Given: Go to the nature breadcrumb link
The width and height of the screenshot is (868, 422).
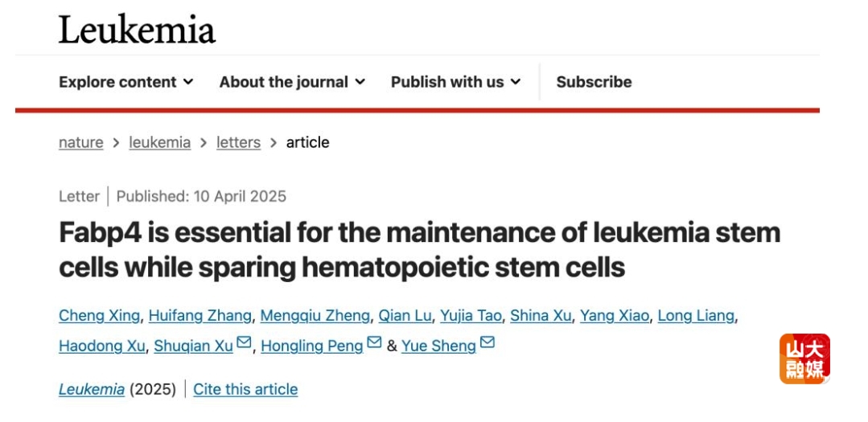Looking at the screenshot, I should coord(80,143).
